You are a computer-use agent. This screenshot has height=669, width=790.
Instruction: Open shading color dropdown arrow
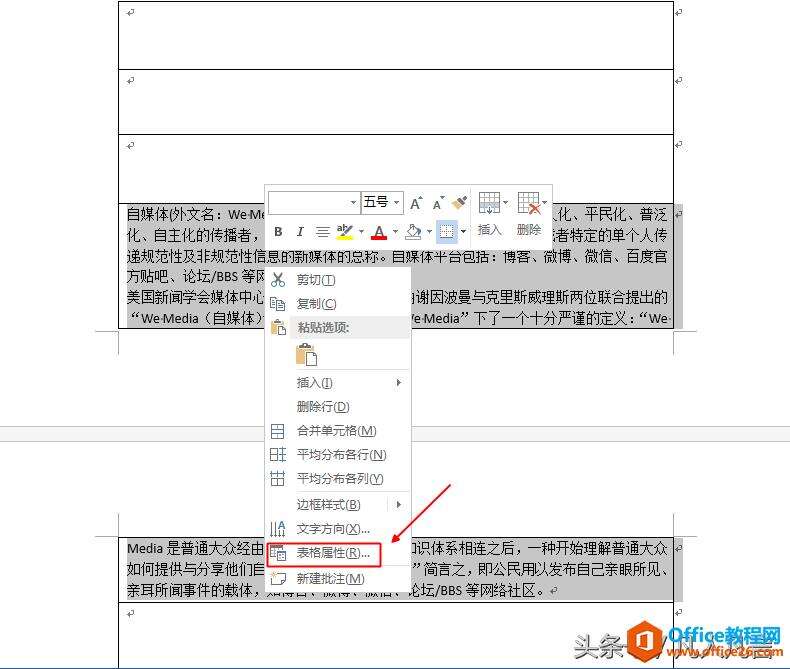point(429,232)
